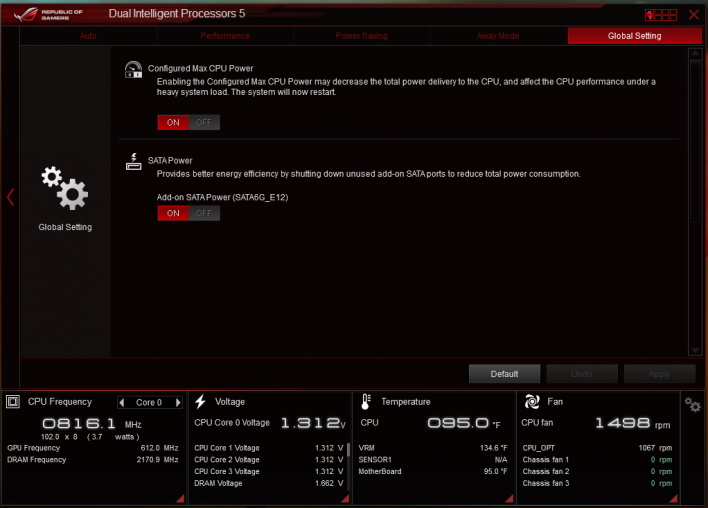Click the CPU Frequency chip icon
Image resolution: width=708 pixels, height=508 pixels.
click(x=13, y=401)
